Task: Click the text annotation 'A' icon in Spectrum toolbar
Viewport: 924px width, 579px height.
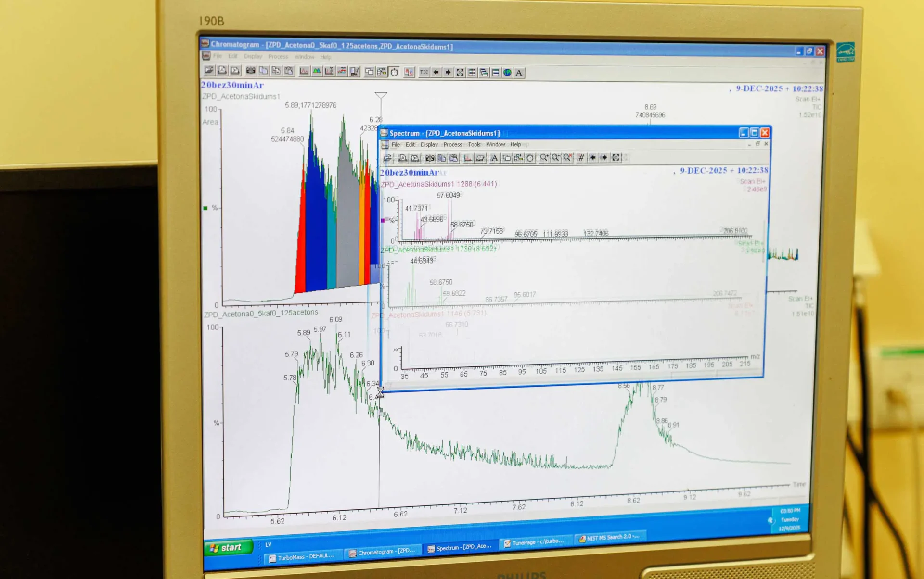Action: [x=494, y=158]
